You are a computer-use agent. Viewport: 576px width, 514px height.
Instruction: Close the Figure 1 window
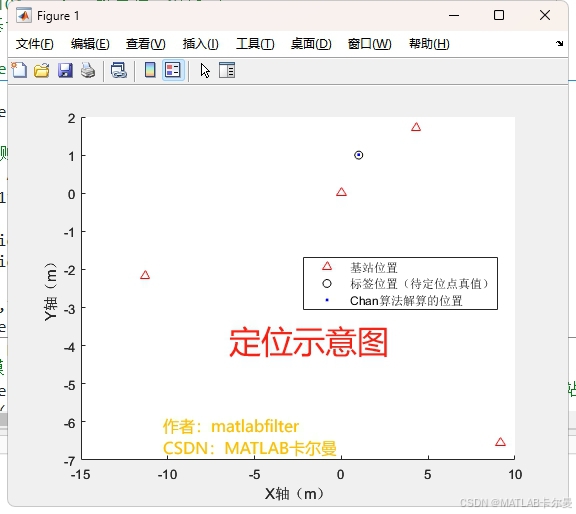click(545, 15)
